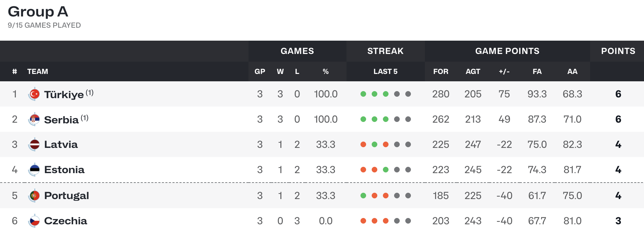The image size is (644, 232).
Task: Click the Portugal flag icon
Action: pos(34,196)
